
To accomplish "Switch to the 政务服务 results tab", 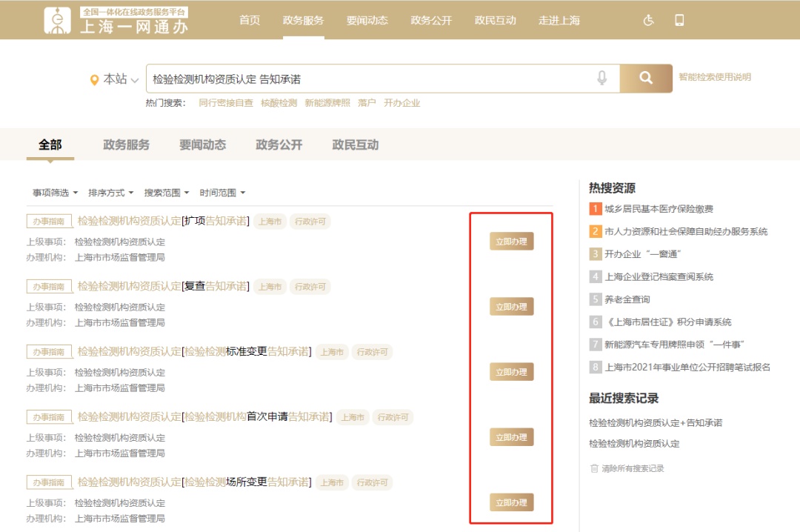I will pyautogui.click(x=126, y=144).
